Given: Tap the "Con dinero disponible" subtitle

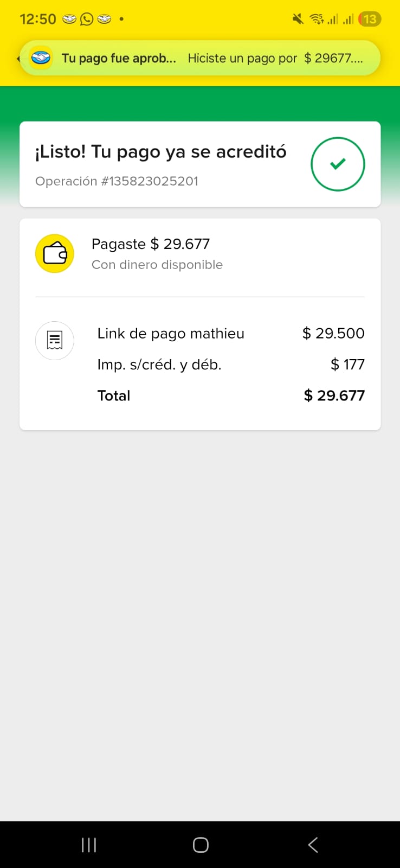Looking at the screenshot, I should (157, 265).
